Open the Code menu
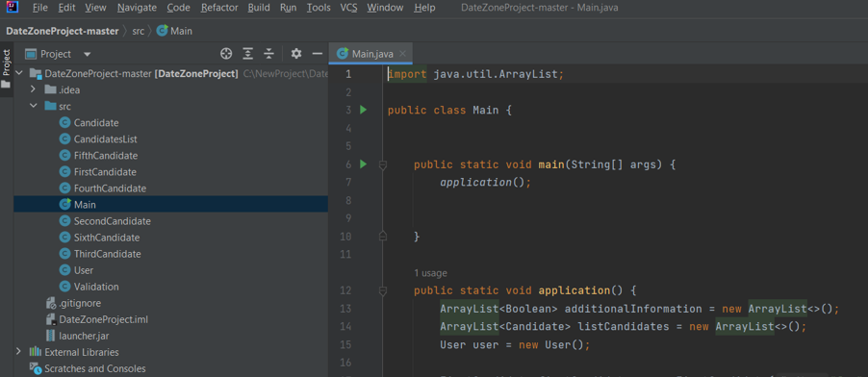 click(178, 8)
